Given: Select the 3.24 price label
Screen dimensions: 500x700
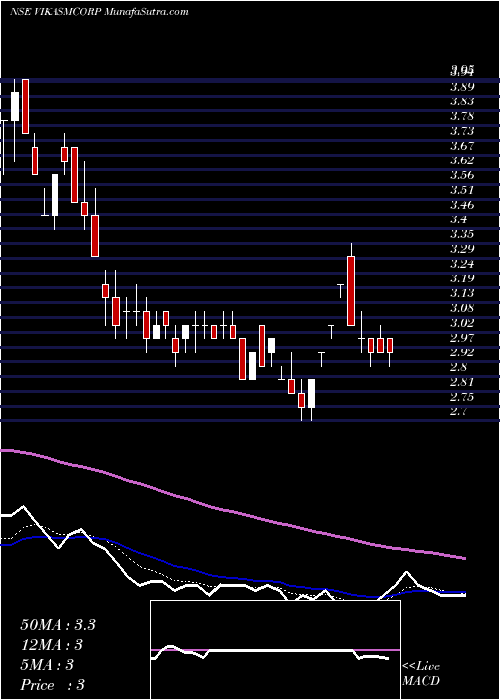Looking at the screenshot, I should pyautogui.click(x=462, y=263).
